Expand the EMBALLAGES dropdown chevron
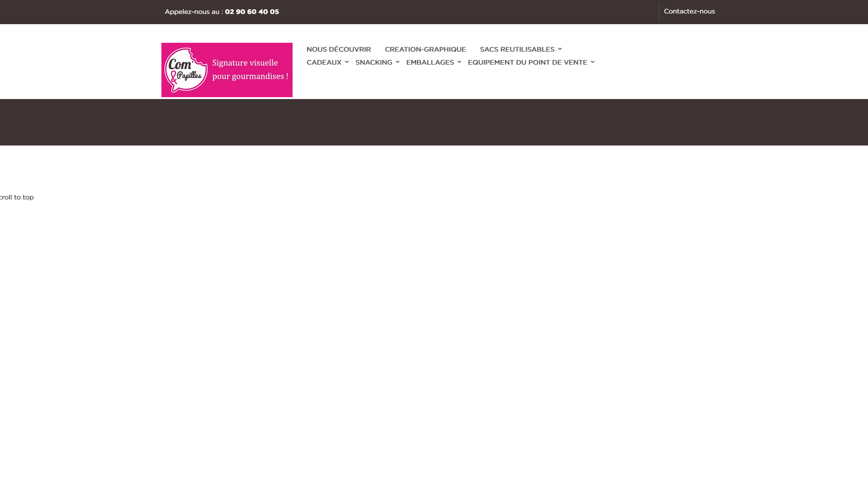This screenshot has width=868, height=477. point(459,62)
